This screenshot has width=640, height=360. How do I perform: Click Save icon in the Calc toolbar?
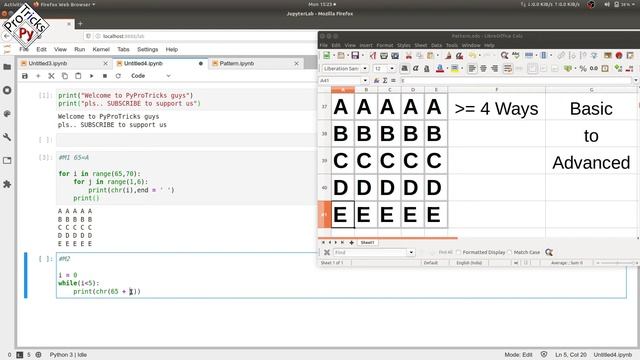point(355,56)
